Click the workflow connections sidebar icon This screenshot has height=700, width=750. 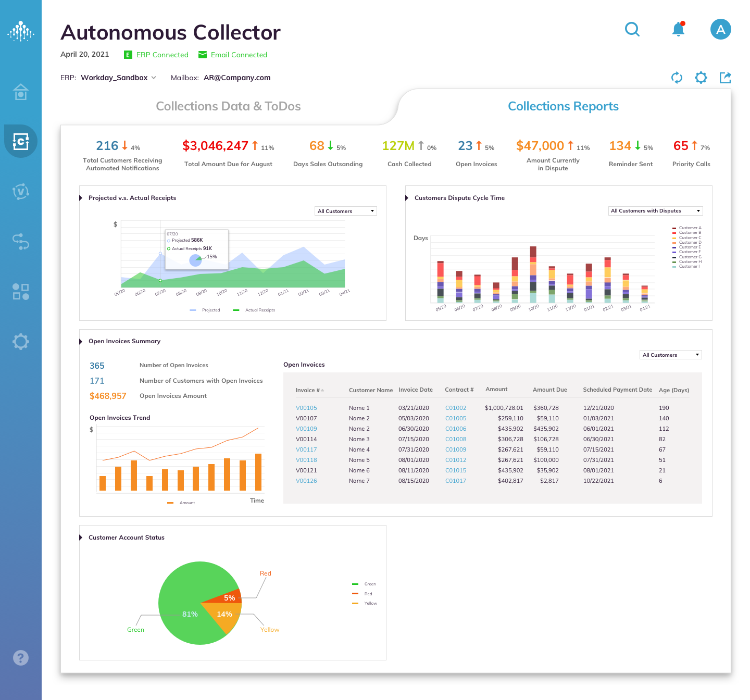(21, 242)
